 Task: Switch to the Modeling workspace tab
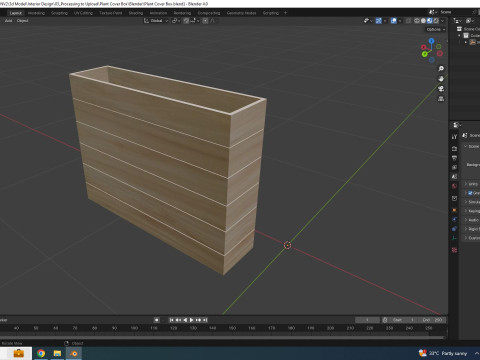pos(36,13)
